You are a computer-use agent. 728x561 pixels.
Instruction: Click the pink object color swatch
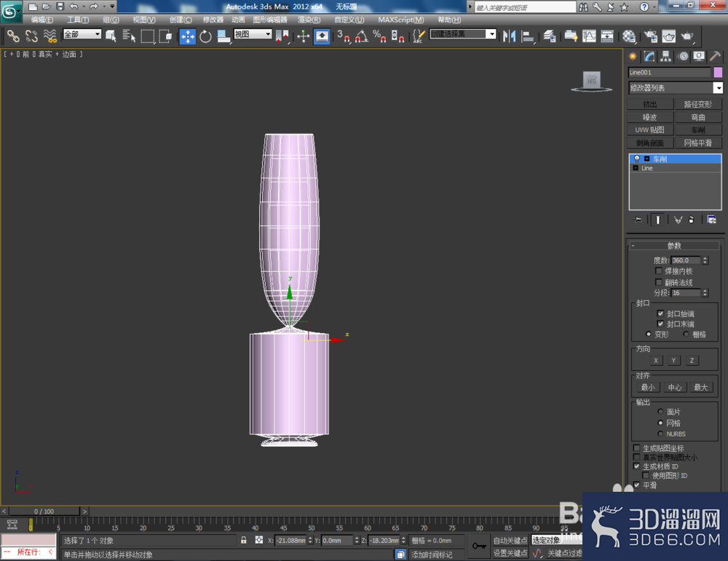pyautogui.click(x=718, y=72)
